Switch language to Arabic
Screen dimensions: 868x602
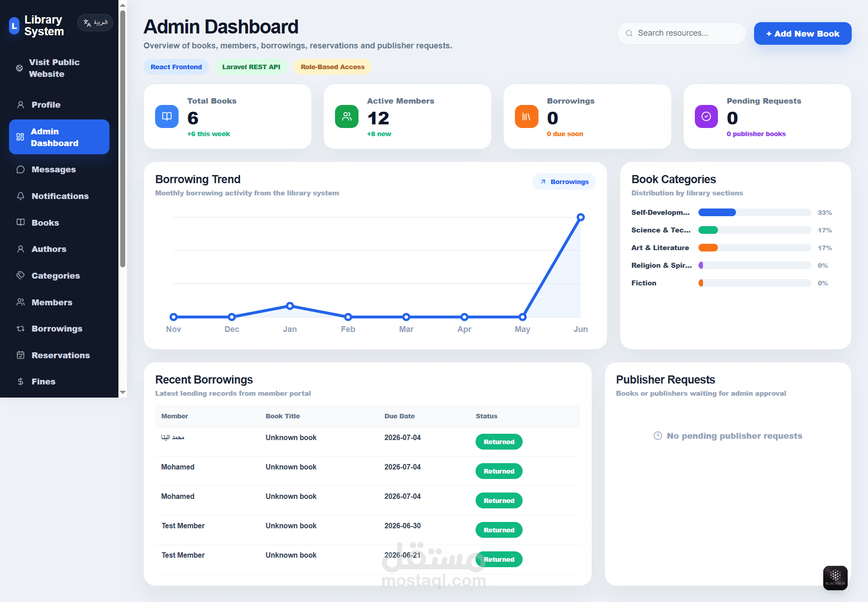(95, 23)
